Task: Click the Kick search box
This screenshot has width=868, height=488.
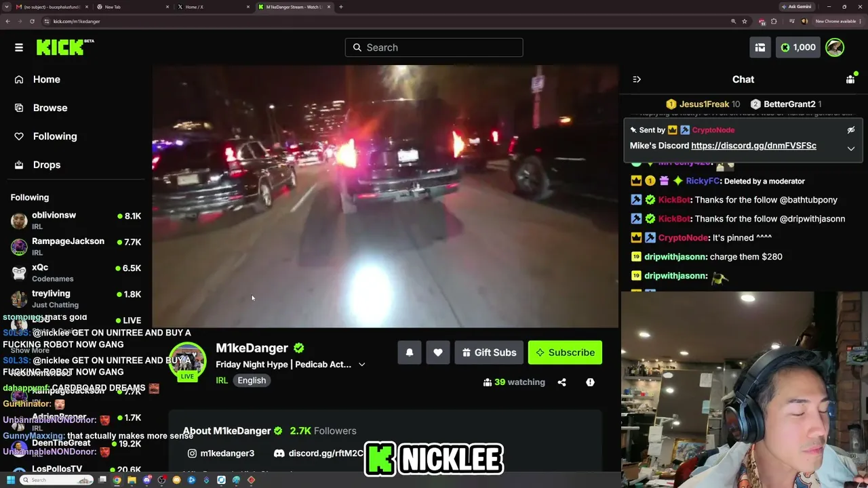Action: pyautogui.click(x=434, y=47)
